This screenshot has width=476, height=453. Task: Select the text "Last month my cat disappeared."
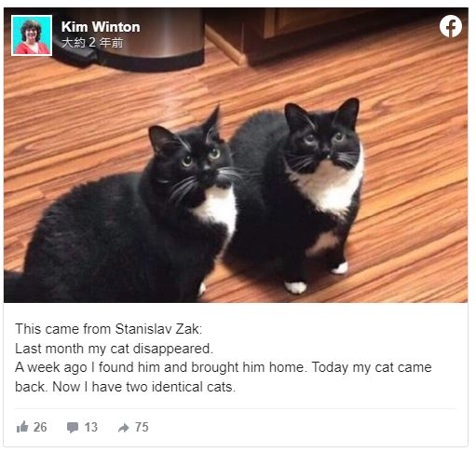[x=114, y=349]
